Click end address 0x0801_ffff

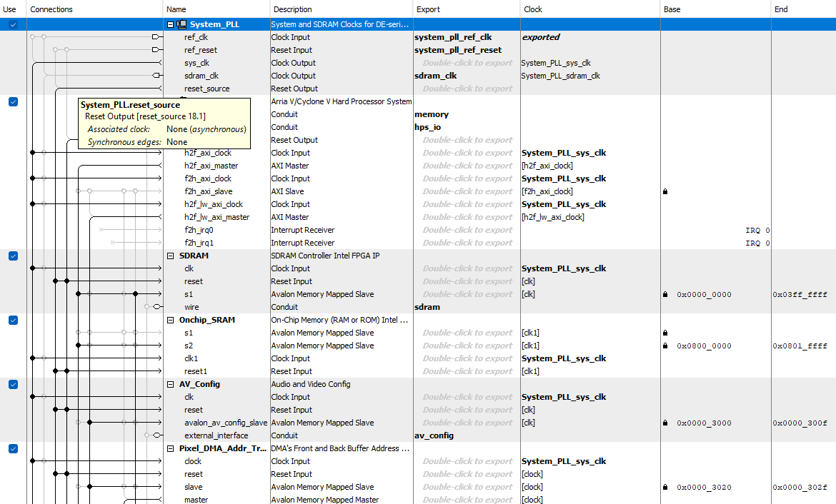coord(800,346)
